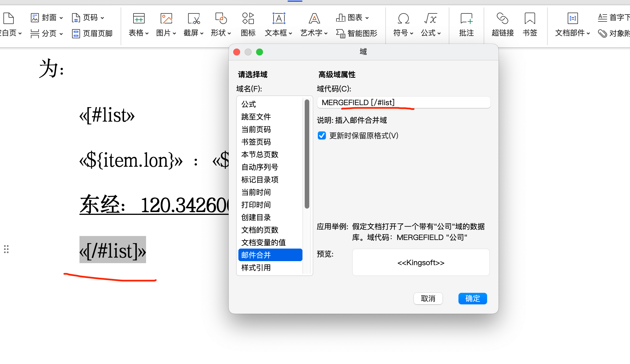Click the paragraph drag handle dots

[6, 249]
